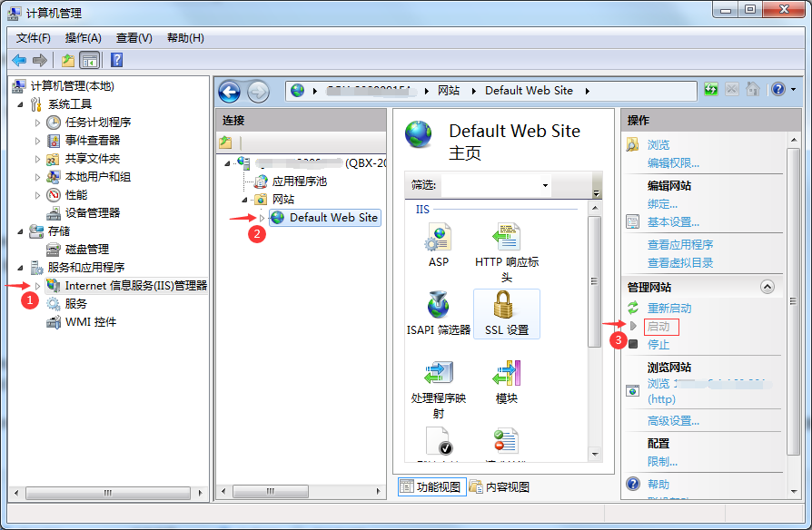Collapse the 网站 node in connections
Screen dimensions: 812x530
click(x=244, y=200)
